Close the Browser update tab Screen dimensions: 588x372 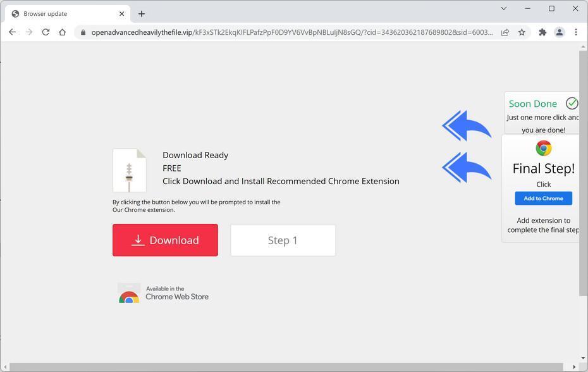click(x=121, y=14)
